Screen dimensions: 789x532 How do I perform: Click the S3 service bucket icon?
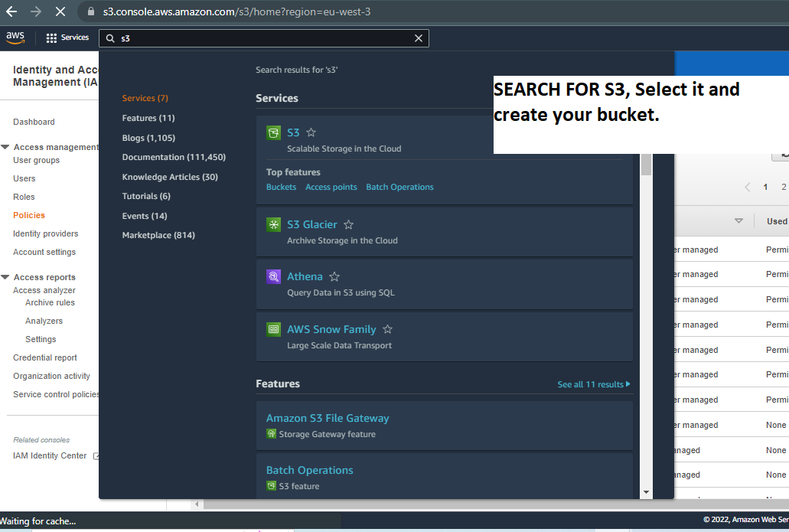pos(273,133)
